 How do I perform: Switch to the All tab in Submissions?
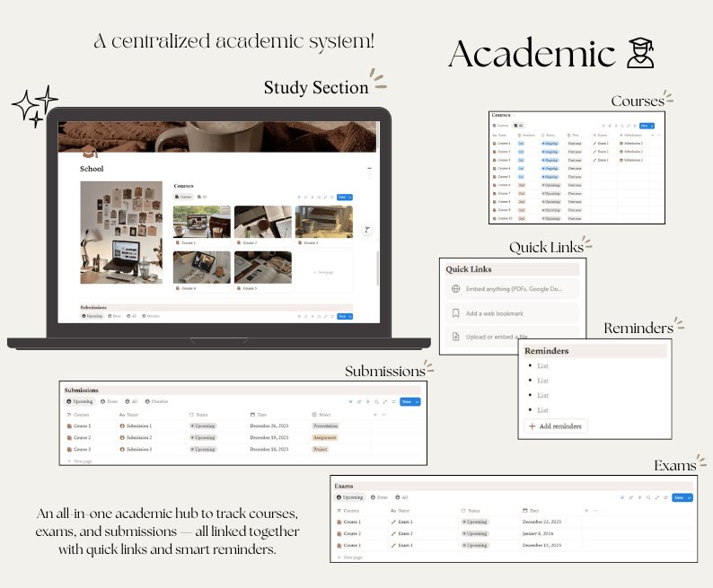click(x=131, y=401)
